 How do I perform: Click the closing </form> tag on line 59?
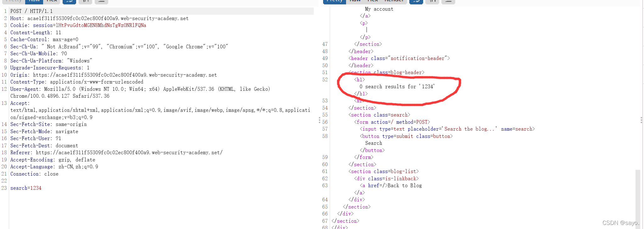(x=364, y=157)
